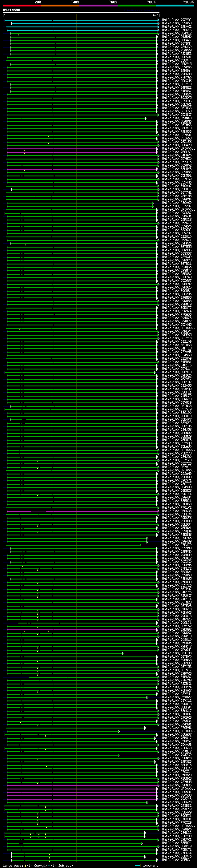Select hit label UniRef100_B9HNS5

(177, 785)
